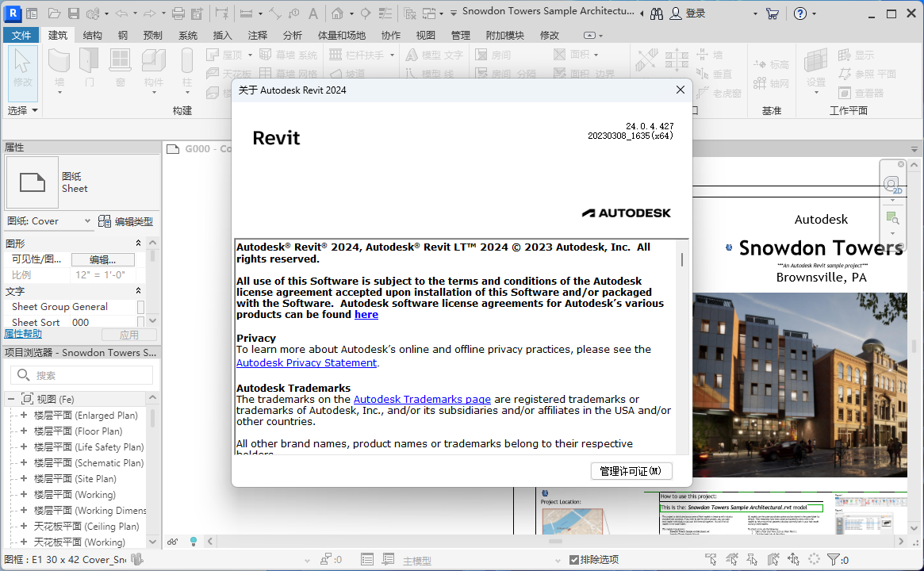
Task: Toggle the Thin Lines icon
Action: [385, 13]
